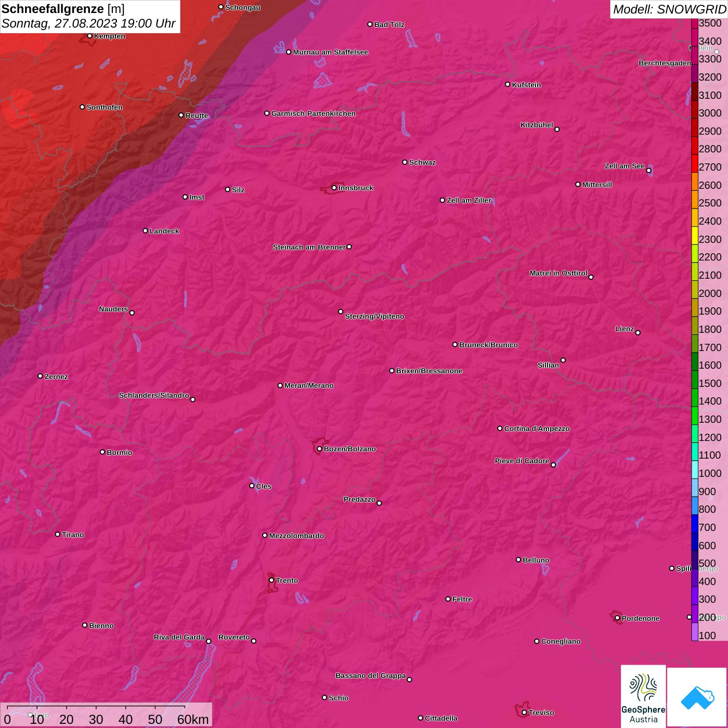
Task: Click the Mezzolombardo label
Action: 296,536
